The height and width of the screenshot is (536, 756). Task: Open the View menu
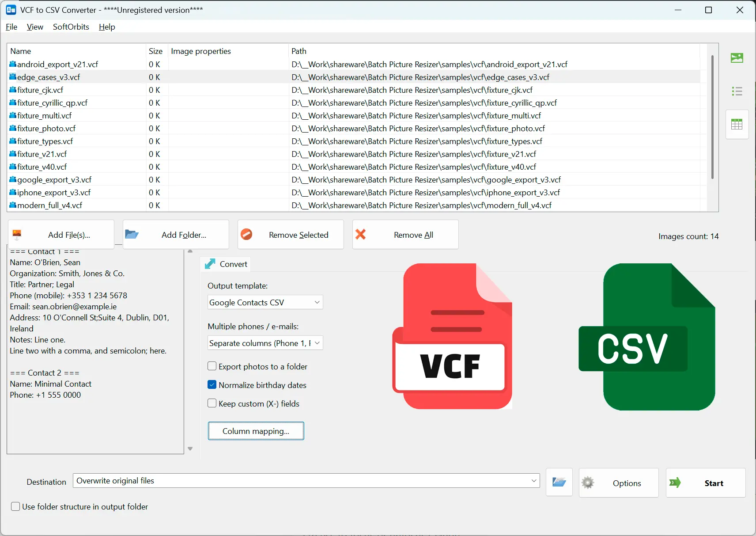click(35, 27)
